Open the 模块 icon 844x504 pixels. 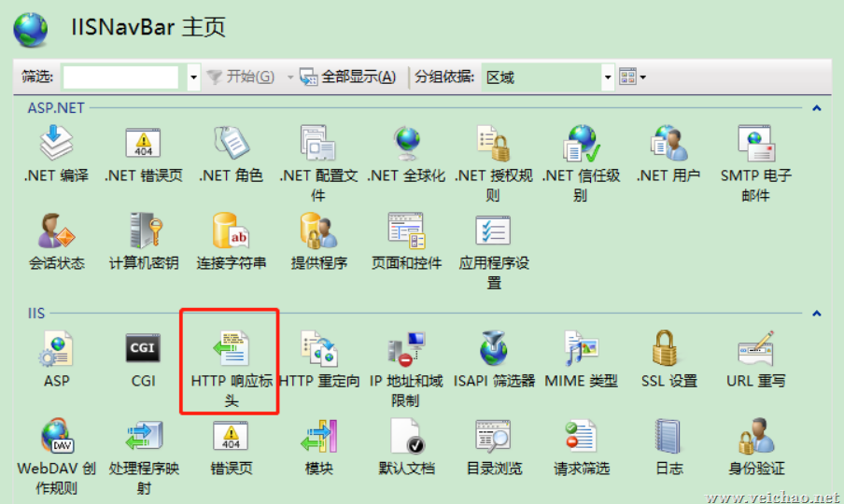click(318, 436)
